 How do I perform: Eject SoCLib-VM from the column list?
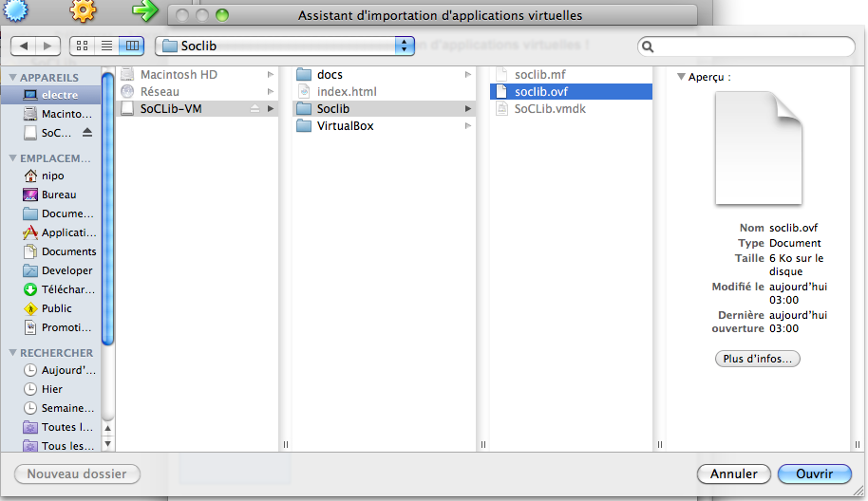point(255,109)
